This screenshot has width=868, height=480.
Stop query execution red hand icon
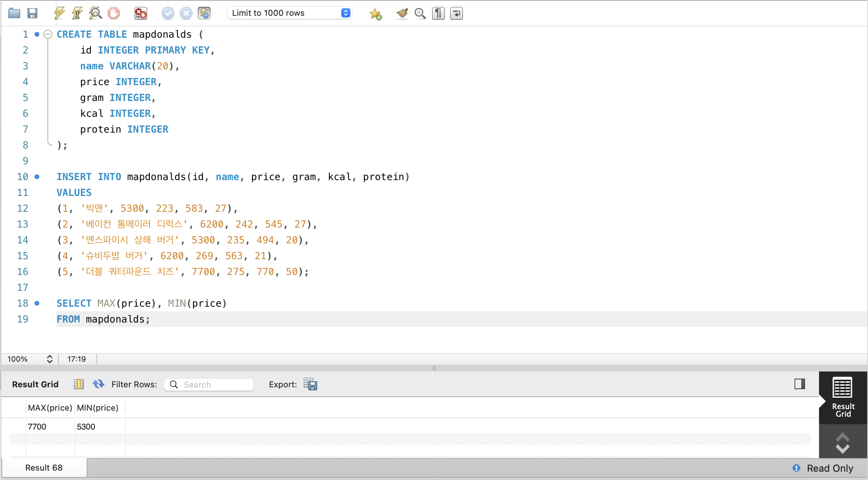tap(113, 13)
